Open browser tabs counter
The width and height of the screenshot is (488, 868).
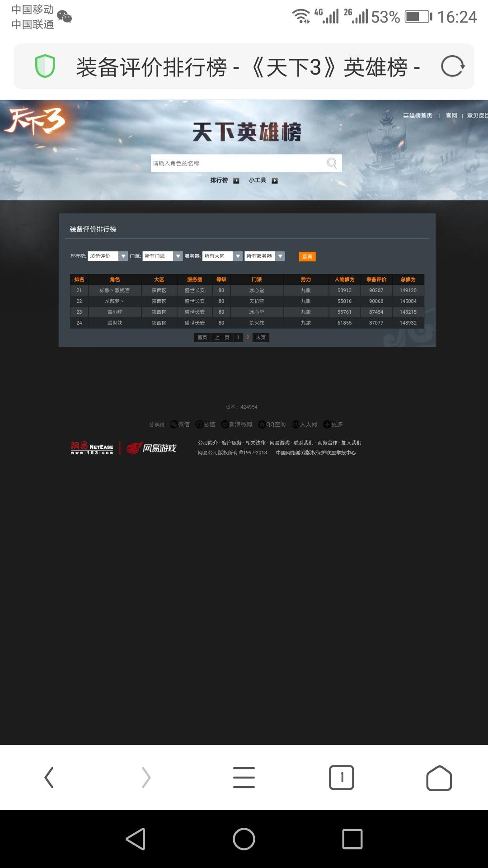[x=342, y=778]
